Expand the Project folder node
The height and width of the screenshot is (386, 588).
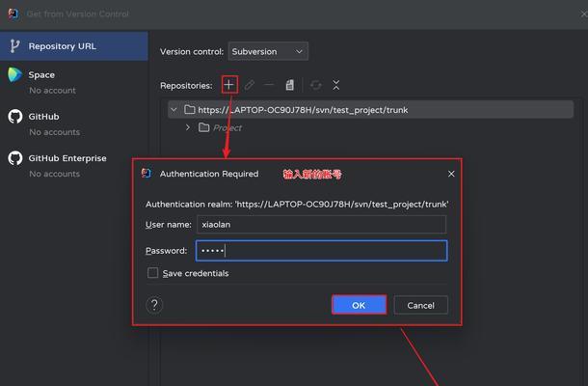(x=188, y=127)
